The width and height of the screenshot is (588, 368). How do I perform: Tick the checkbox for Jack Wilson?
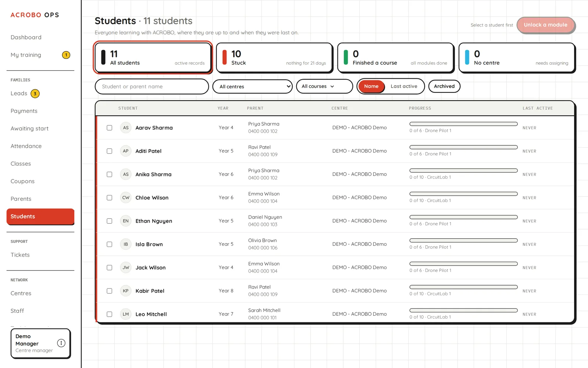point(110,268)
